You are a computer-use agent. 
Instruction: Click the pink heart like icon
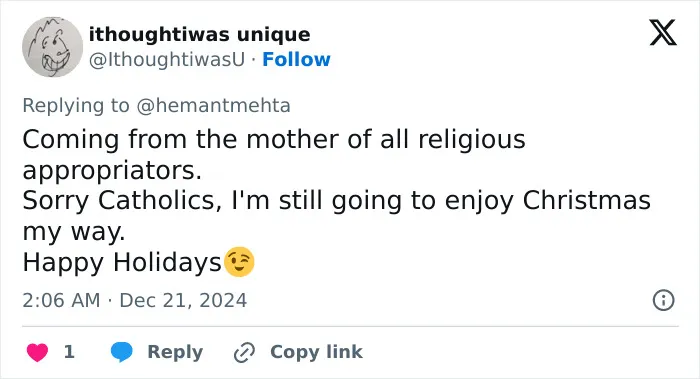(x=37, y=352)
